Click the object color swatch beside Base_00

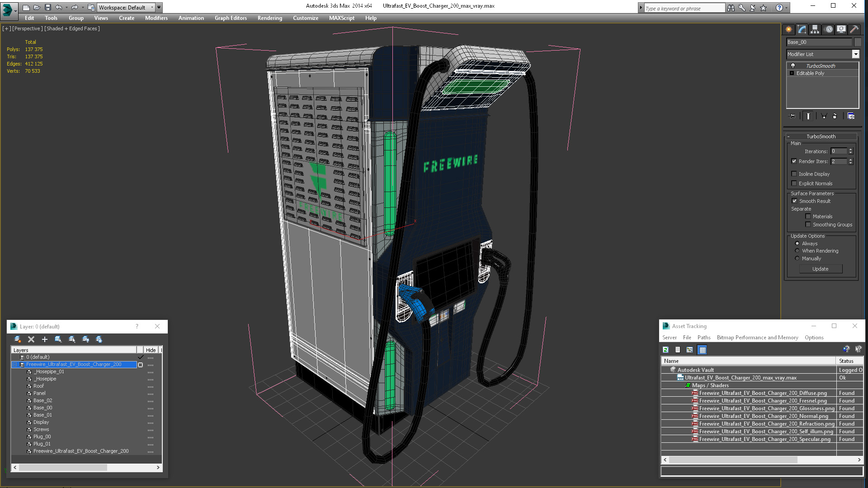(x=858, y=42)
